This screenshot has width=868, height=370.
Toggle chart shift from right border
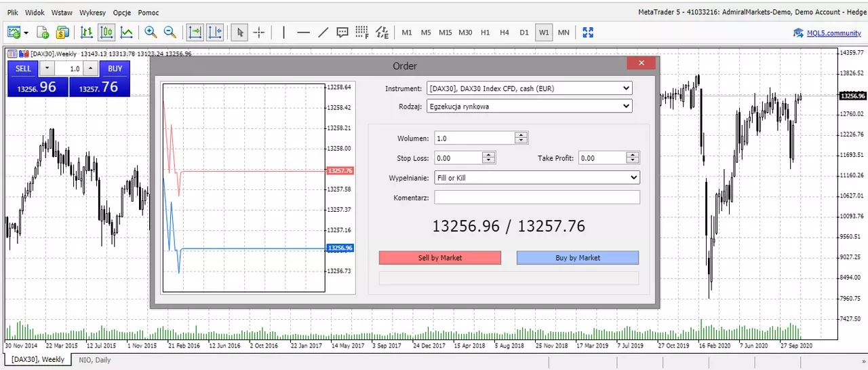tap(215, 32)
